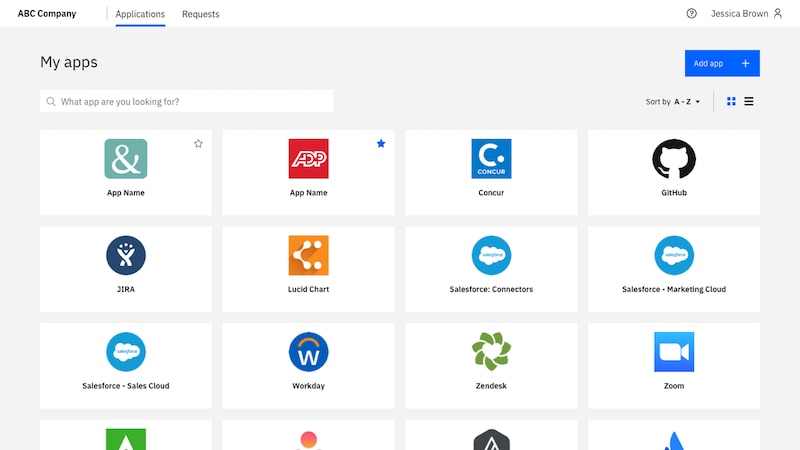Open the Zendesk green icon
The height and width of the screenshot is (450, 800).
point(491,352)
